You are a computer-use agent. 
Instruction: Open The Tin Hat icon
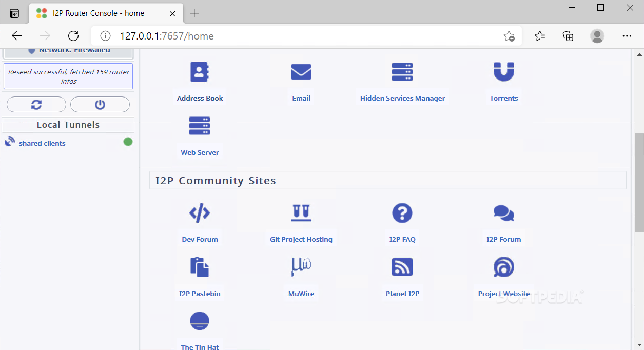200,321
